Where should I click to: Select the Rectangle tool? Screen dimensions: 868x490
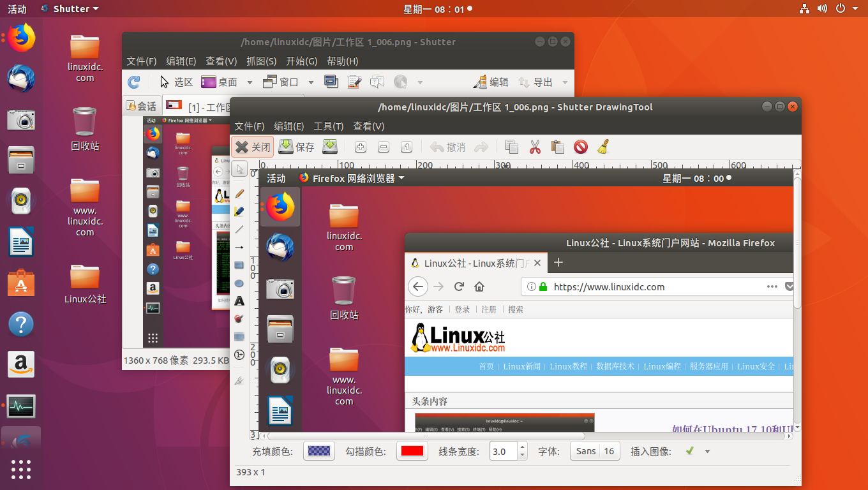coord(239,265)
